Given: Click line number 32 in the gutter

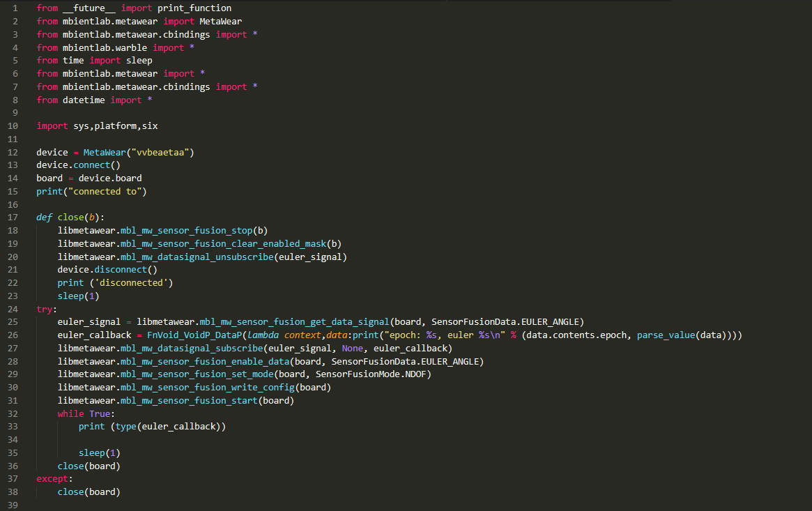Looking at the screenshot, I should (x=14, y=413).
